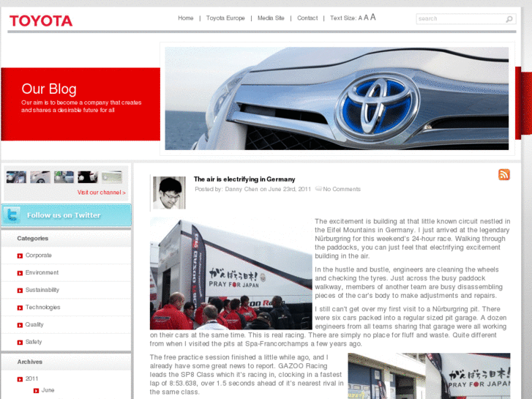
Task: Open post The air is electrifying in Germany
Action: click(244, 179)
